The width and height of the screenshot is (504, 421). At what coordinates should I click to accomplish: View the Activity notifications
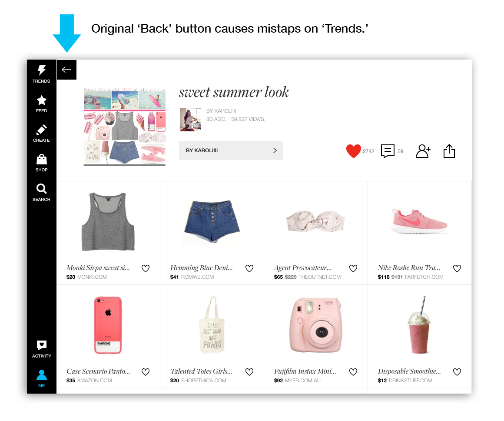(41, 349)
